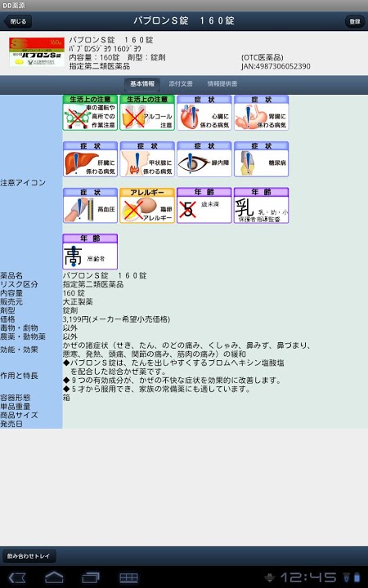Tap the 160 錠 content amount value
The height and width of the screenshot is (588, 368).
click(74, 293)
